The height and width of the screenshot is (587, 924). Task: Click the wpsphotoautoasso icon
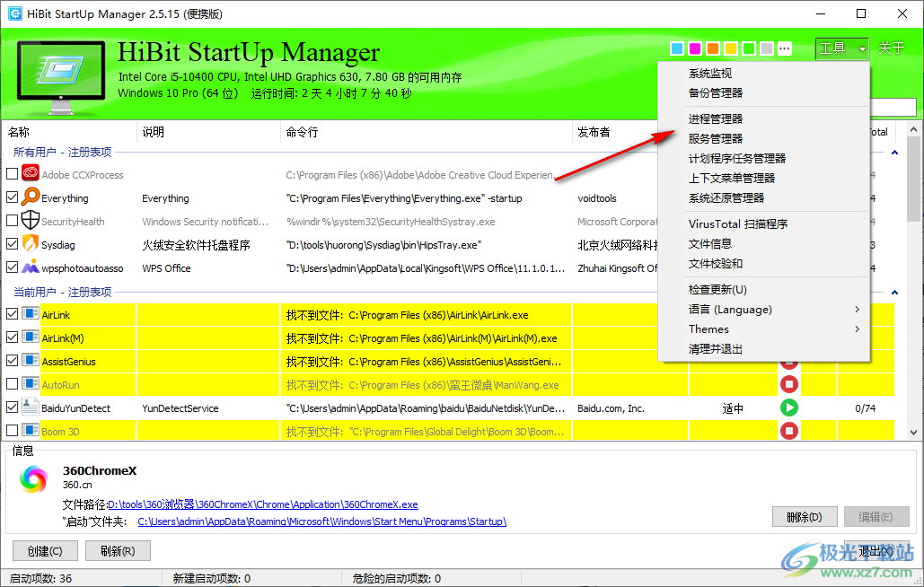click(30, 267)
